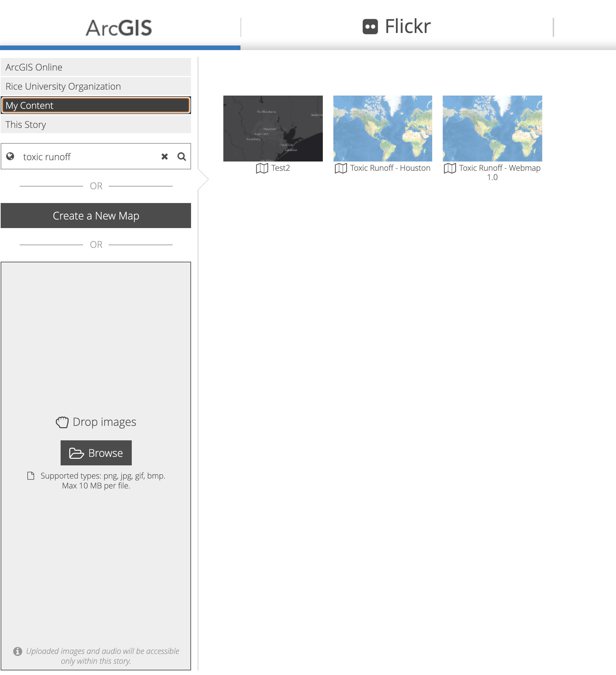Click map icon beside Test2

(262, 168)
